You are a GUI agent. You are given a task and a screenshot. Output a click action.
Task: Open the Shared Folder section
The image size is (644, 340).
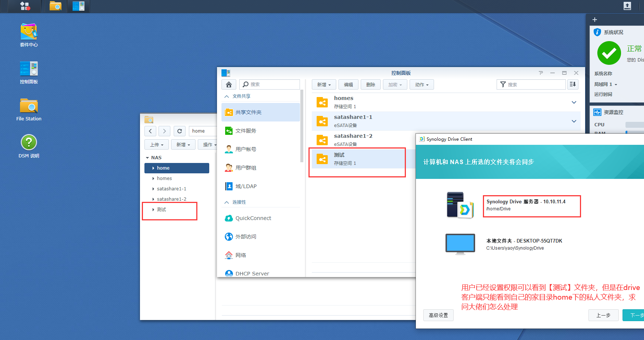(261, 112)
